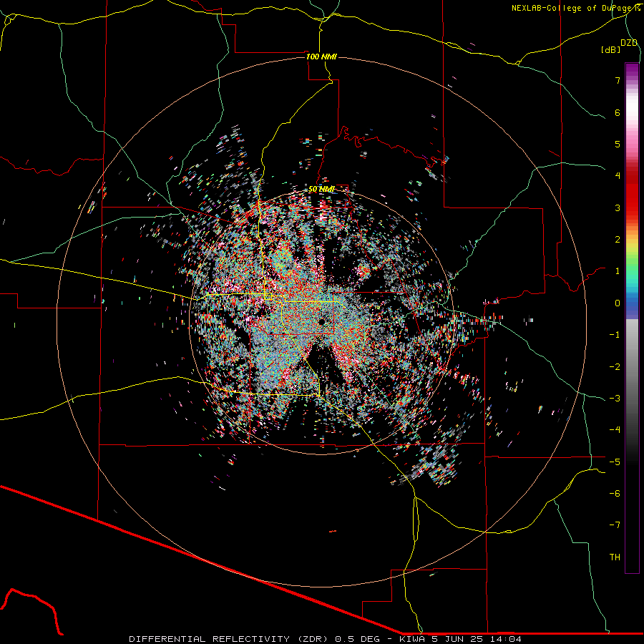Viewport: 644px width, 644px height.
Task: Click the 100 NMI range ring label
Action: (x=321, y=57)
